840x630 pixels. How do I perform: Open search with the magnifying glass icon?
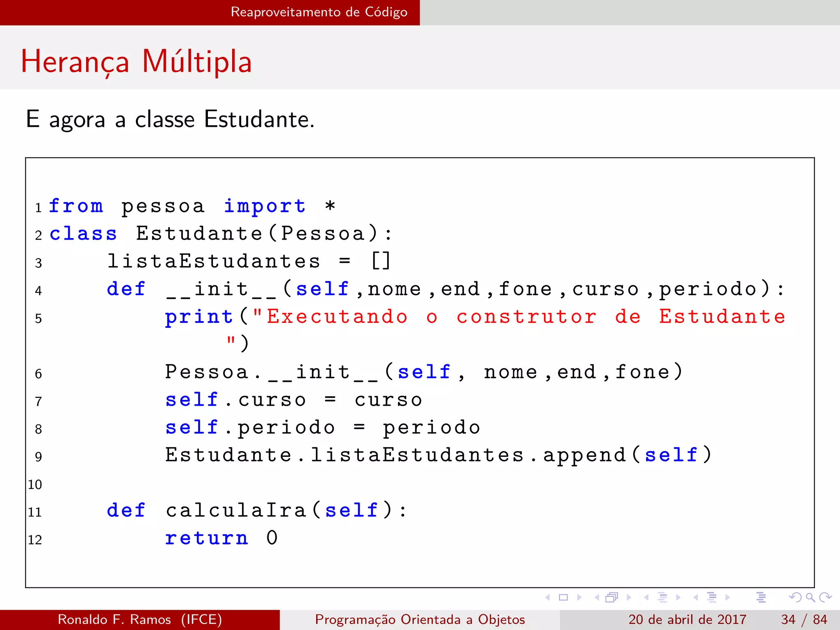(x=810, y=598)
